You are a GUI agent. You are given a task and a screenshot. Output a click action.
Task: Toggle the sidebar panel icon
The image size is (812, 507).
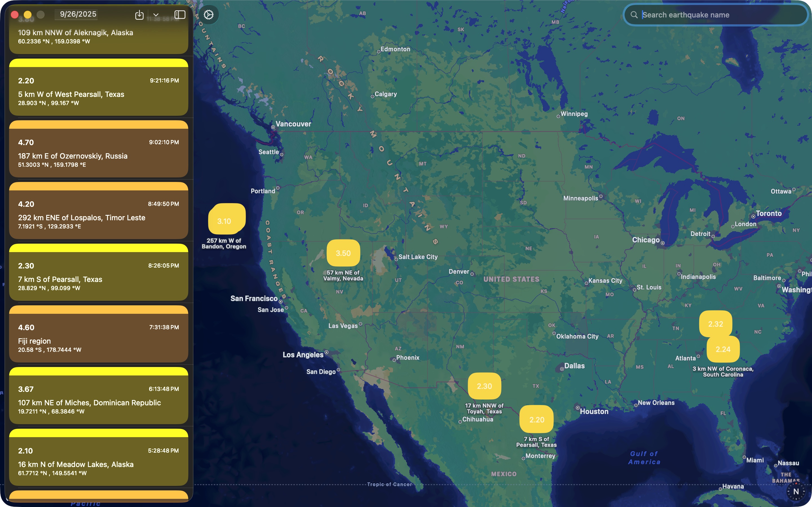(180, 15)
